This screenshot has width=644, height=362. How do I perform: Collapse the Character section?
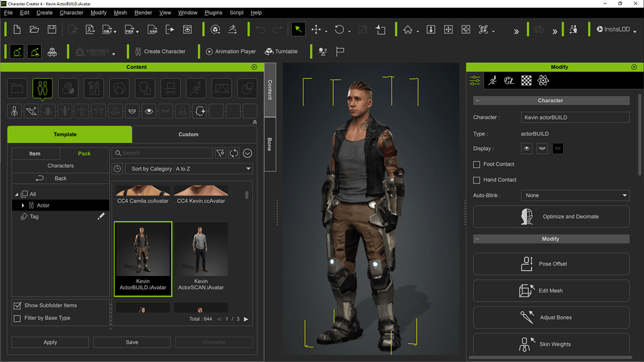click(477, 101)
